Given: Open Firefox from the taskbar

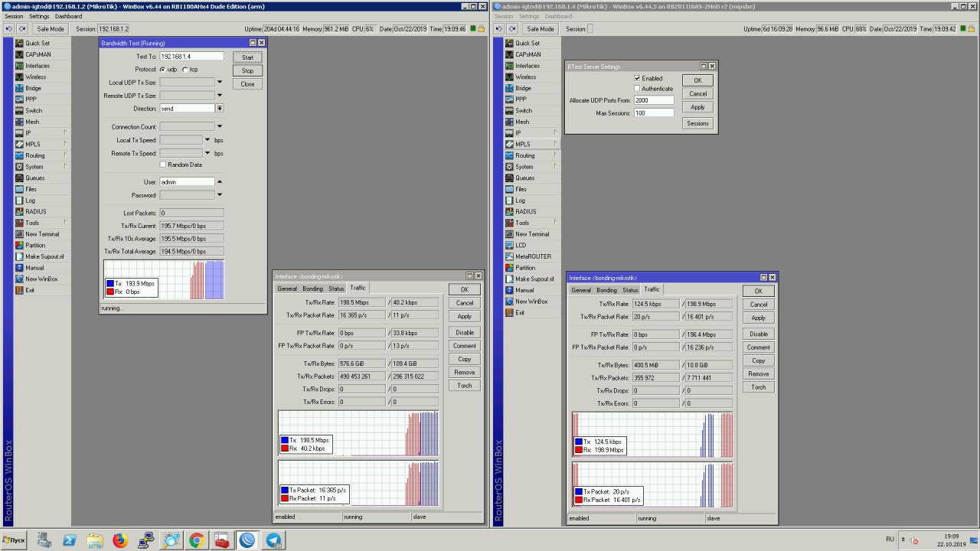Looking at the screenshot, I should [120, 540].
